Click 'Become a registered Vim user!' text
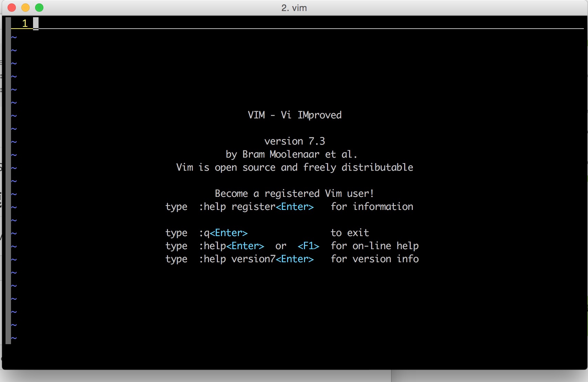This screenshot has height=382, width=588. click(x=294, y=193)
